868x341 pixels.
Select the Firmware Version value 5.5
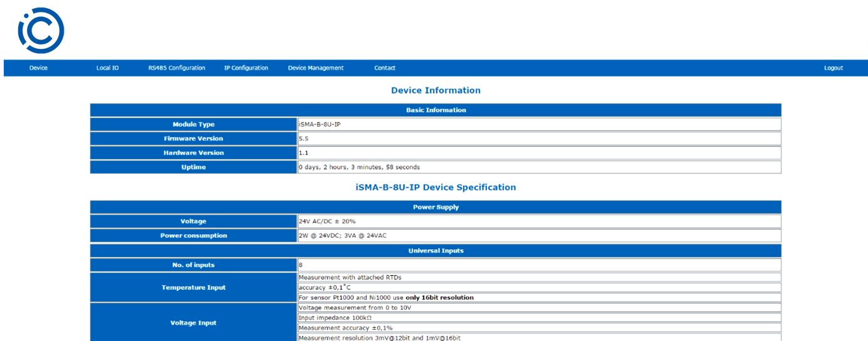(x=304, y=139)
